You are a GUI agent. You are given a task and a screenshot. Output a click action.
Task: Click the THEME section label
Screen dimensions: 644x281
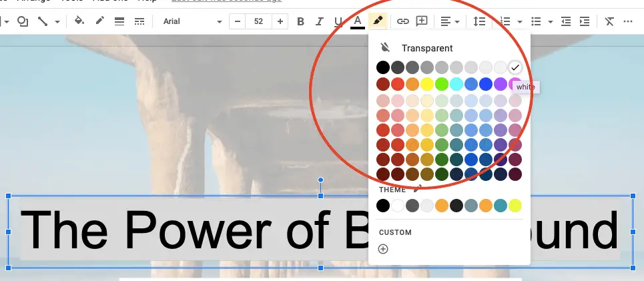pos(392,190)
